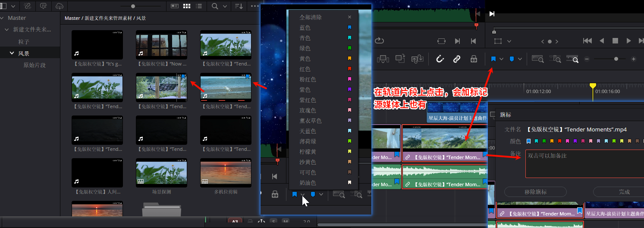The image size is (644, 228).
Task: Click the overwrite clip edit icon in timeline toolbar
Action: 400,59
